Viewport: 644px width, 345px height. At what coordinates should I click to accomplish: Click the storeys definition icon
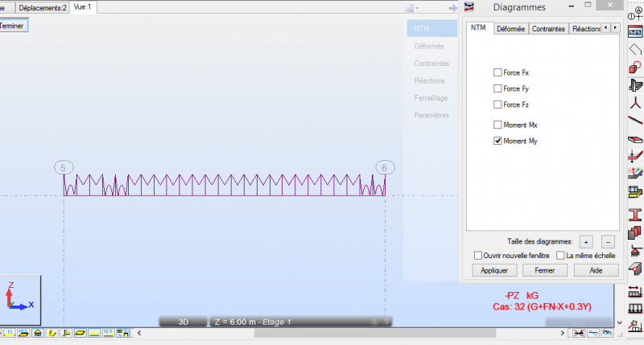point(635,32)
